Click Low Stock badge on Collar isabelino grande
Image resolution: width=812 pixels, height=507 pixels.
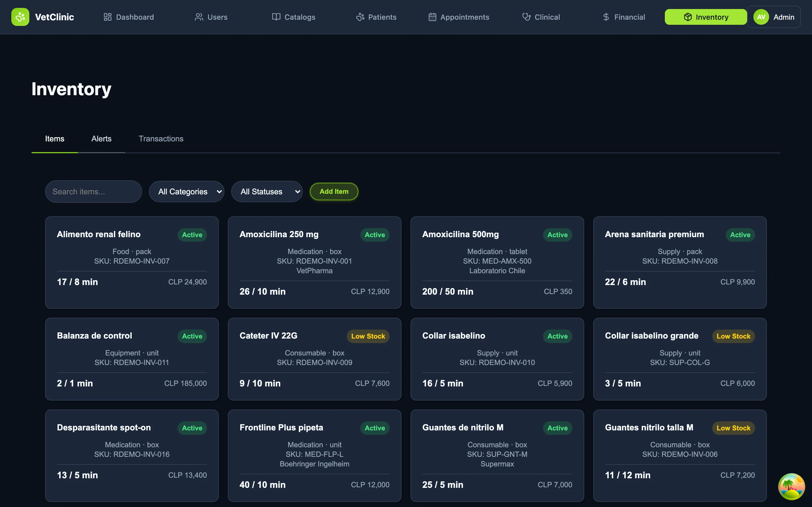point(733,336)
